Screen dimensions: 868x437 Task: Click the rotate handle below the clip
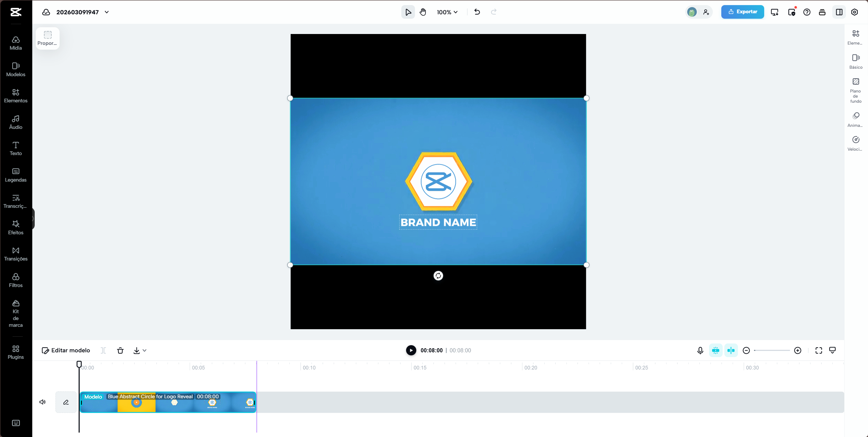(x=438, y=276)
